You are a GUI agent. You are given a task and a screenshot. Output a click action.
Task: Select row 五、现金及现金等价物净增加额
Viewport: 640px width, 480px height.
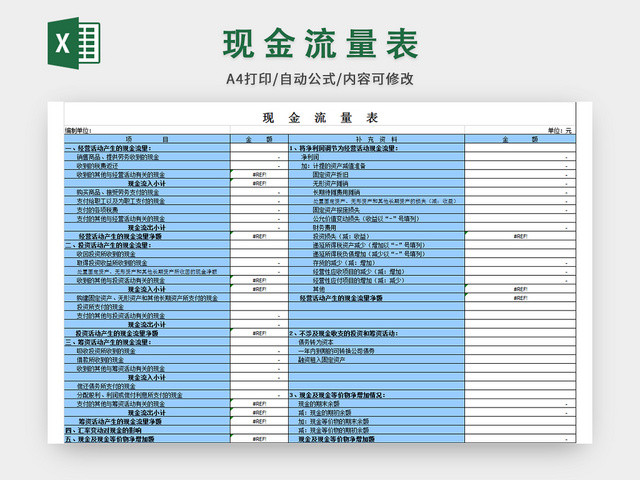[x=147, y=439]
